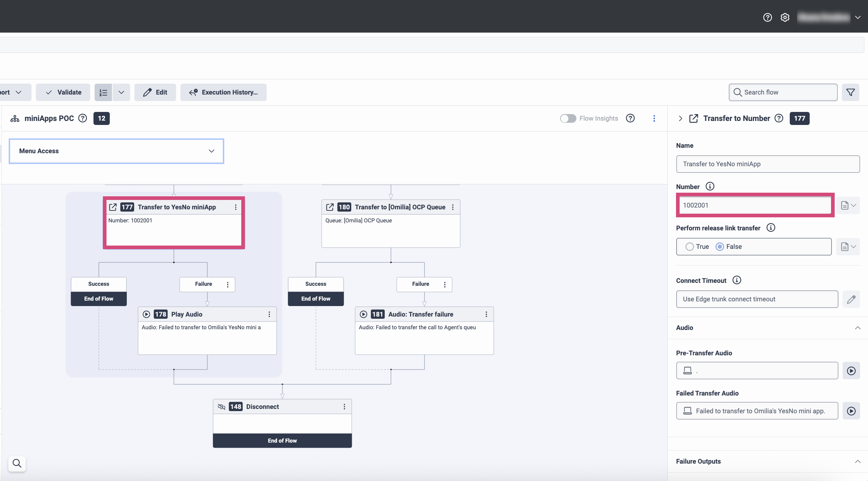Open the settings gear icon
This screenshot has width=868, height=481.
click(785, 17)
